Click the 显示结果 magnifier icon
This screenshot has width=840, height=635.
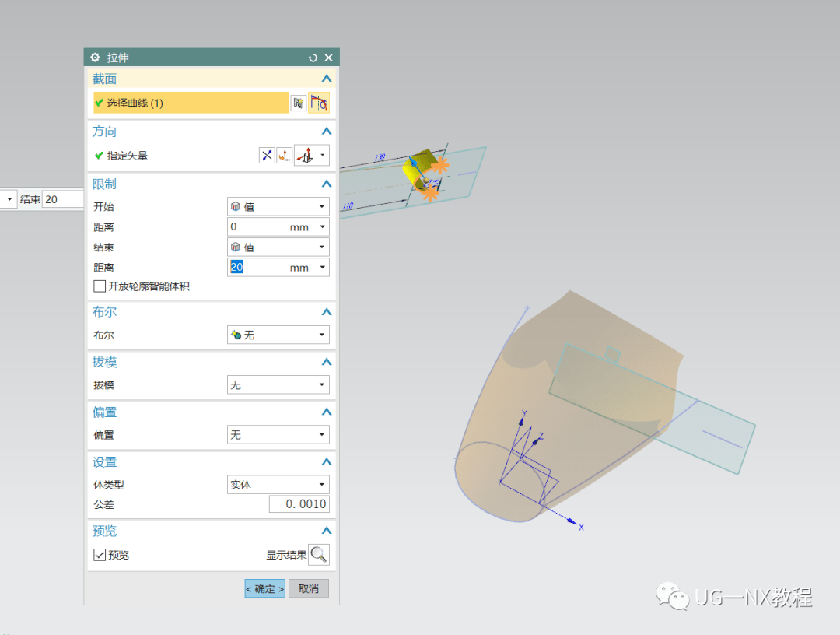319,555
